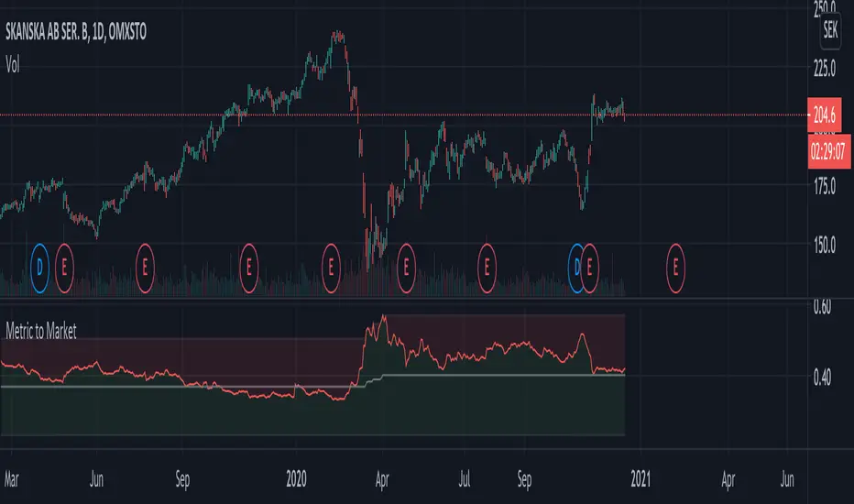Viewport: 854px width, 504px height.
Task: Click the blue dividend marker near March
Action: tap(39, 268)
